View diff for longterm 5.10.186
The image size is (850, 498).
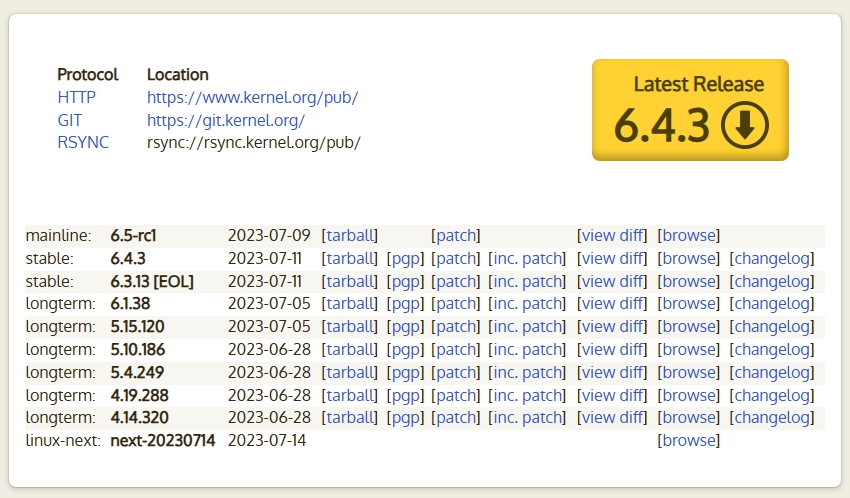tap(612, 350)
